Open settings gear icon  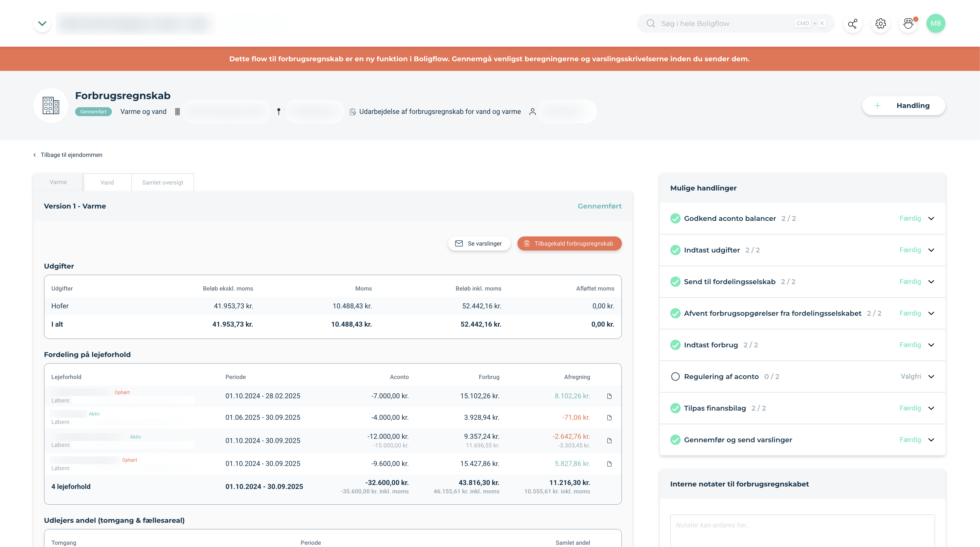click(880, 24)
